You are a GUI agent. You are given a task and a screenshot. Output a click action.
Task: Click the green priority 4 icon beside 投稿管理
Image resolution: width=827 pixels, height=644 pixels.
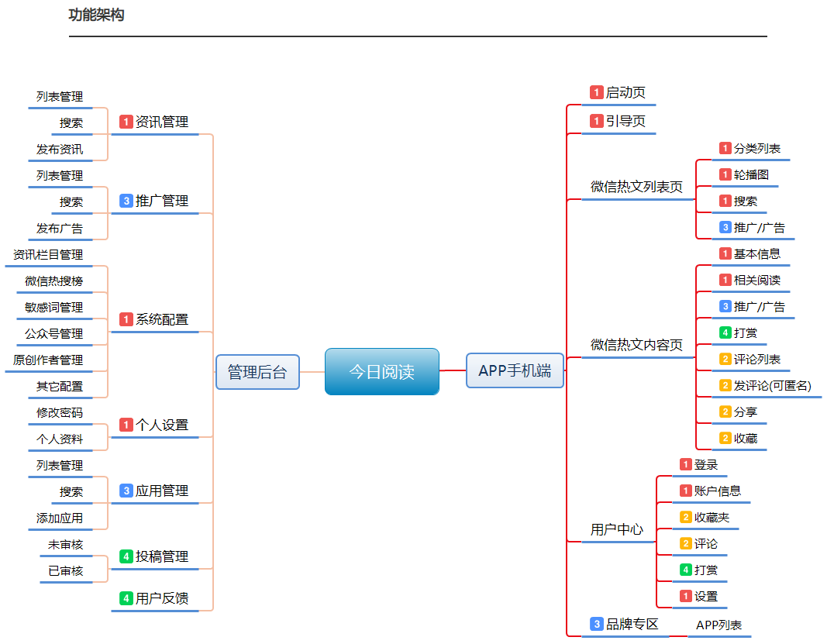click(126, 556)
